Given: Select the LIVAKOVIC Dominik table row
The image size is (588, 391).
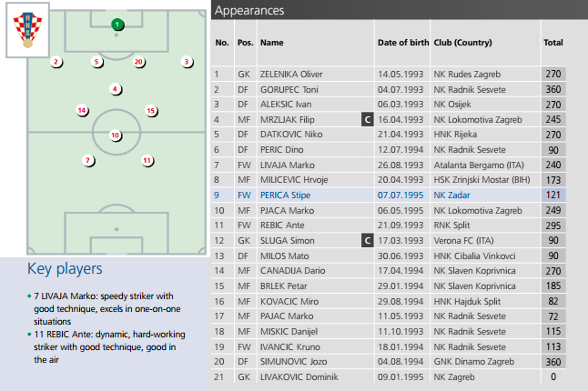Looking at the screenshot, I should (x=389, y=376).
